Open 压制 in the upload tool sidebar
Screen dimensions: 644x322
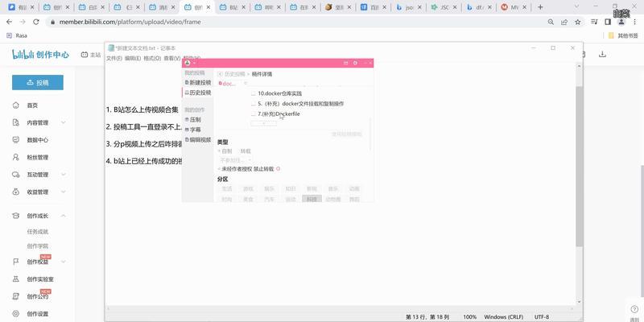(193, 119)
